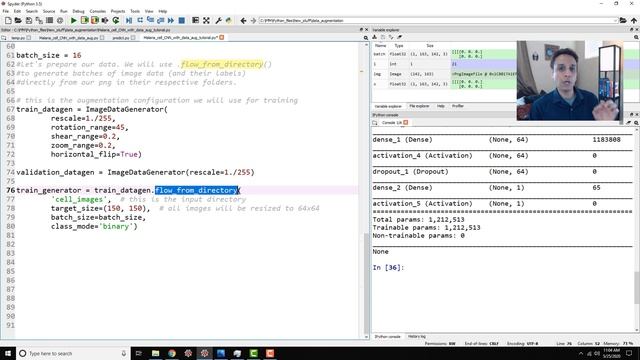Select 'batch' row in Variable explorer
The height and width of the screenshot is (360, 640).
click(444, 54)
